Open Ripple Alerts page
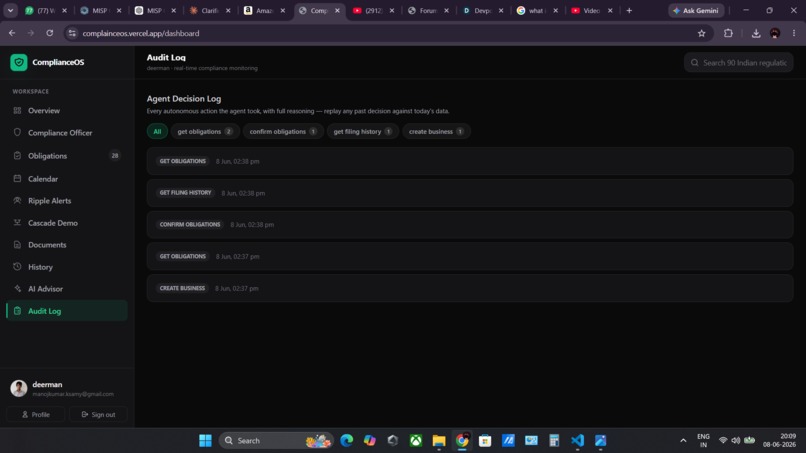Screen dimensions: 806x453 [67, 201]
